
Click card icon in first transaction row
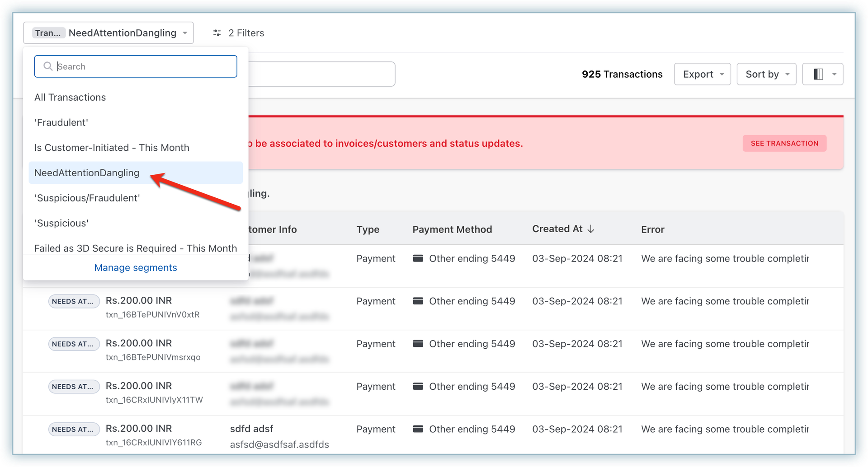pos(418,258)
